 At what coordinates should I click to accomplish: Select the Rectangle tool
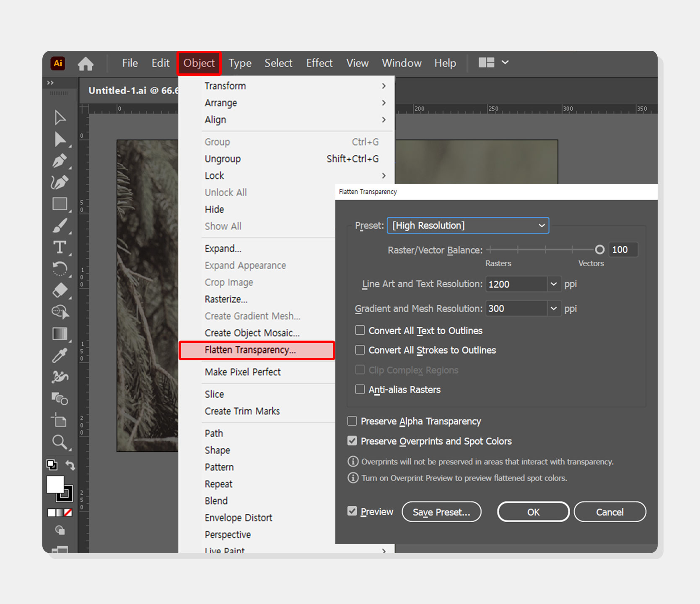(60, 204)
